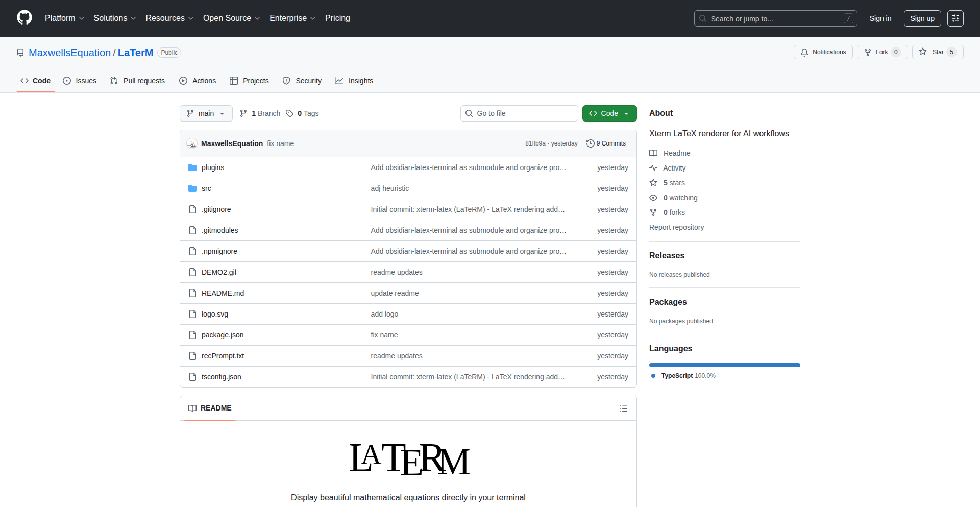This screenshot has height=507, width=980.
Task: Click the Sign up button
Action: pos(922,18)
